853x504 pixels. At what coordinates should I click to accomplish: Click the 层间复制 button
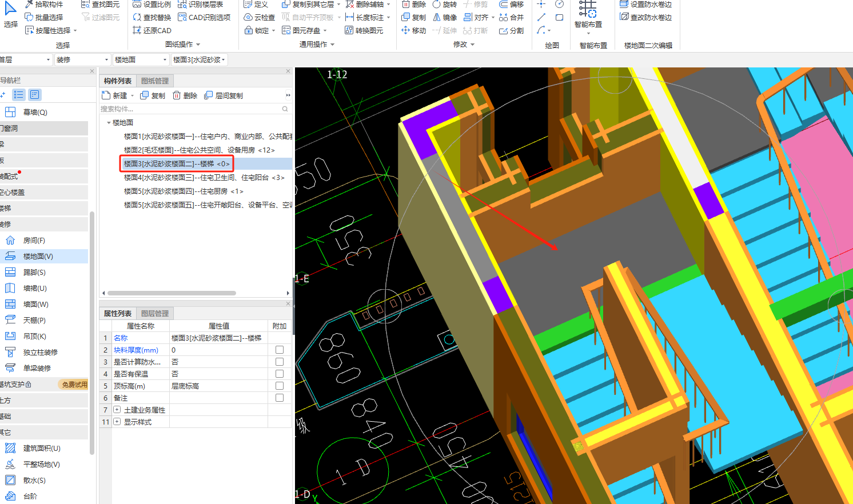pos(224,95)
